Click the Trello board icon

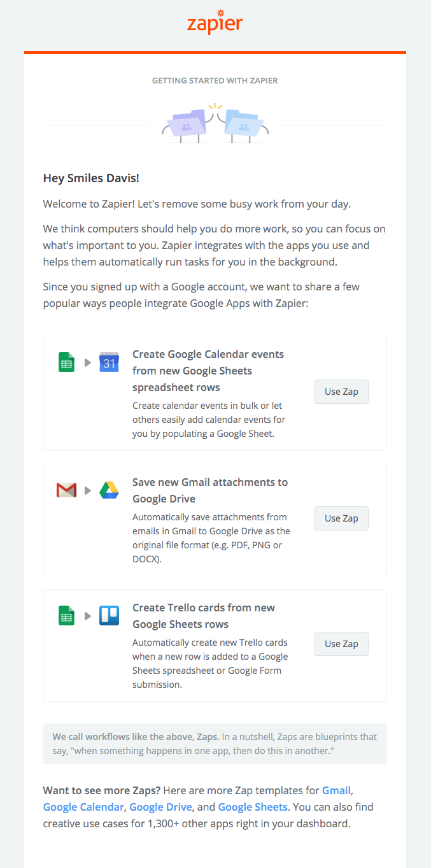[x=109, y=616]
